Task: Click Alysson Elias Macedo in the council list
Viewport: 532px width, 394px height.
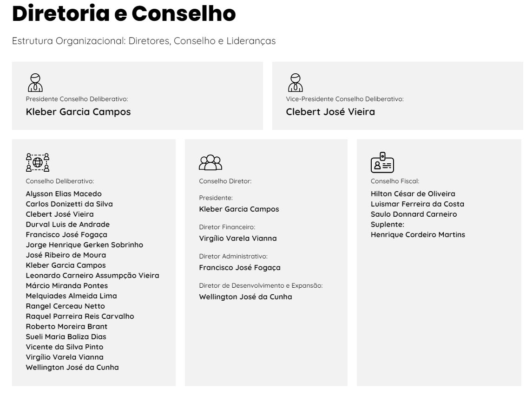Action: click(64, 194)
